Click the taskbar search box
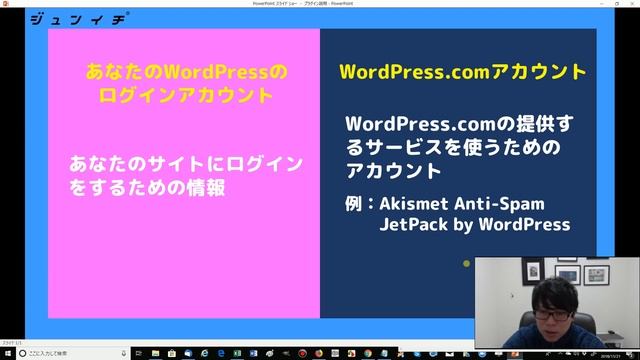The image size is (640, 360). tap(73, 353)
